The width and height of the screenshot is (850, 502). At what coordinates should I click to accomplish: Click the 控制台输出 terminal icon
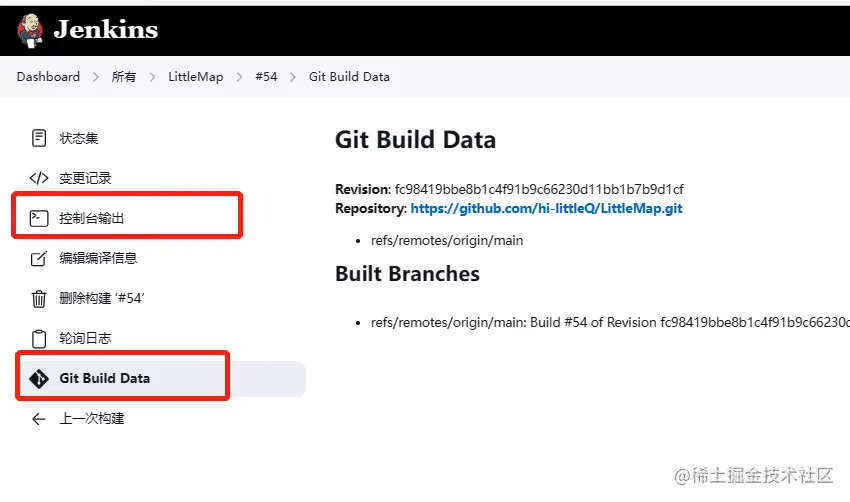coord(39,218)
